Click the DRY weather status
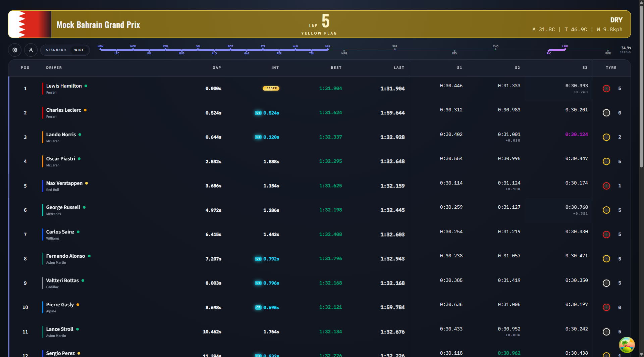This screenshot has height=357, width=644. pos(616,20)
